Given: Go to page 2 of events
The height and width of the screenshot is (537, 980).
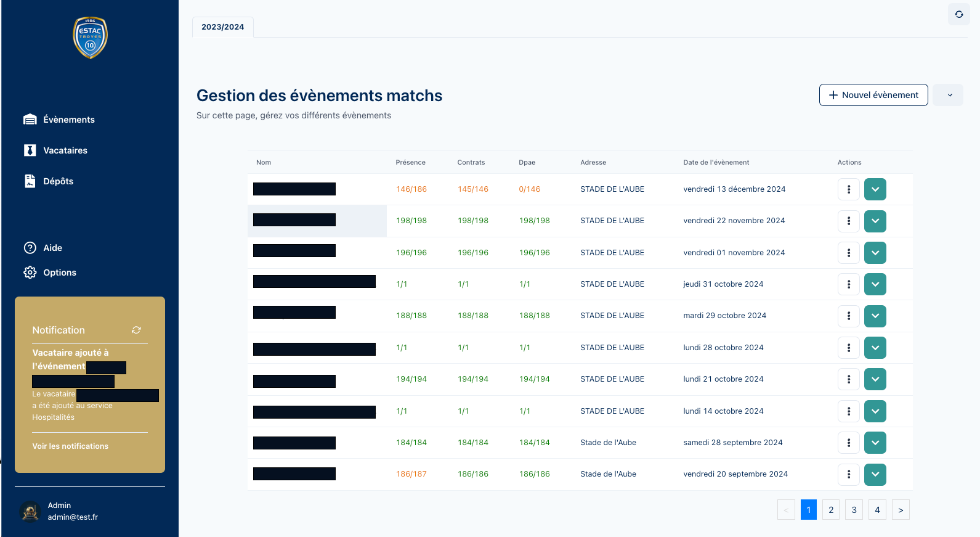Looking at the screenshot, I should click(x=830, y=510).
